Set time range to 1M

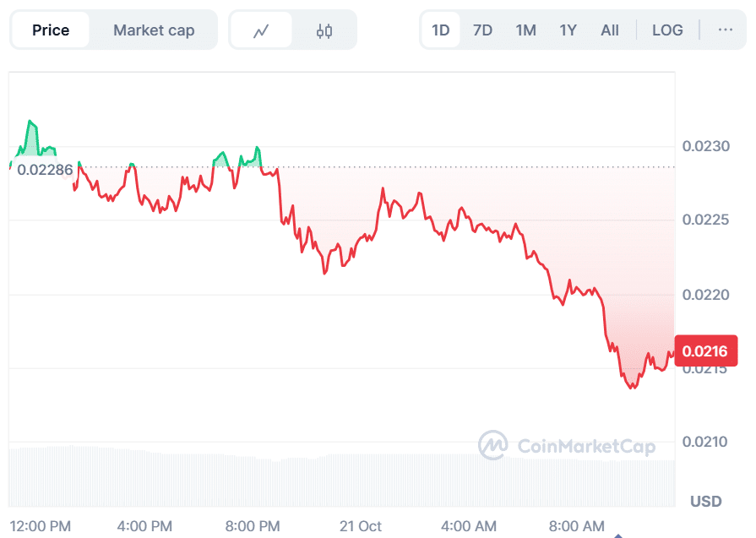(x=525, y=30)
